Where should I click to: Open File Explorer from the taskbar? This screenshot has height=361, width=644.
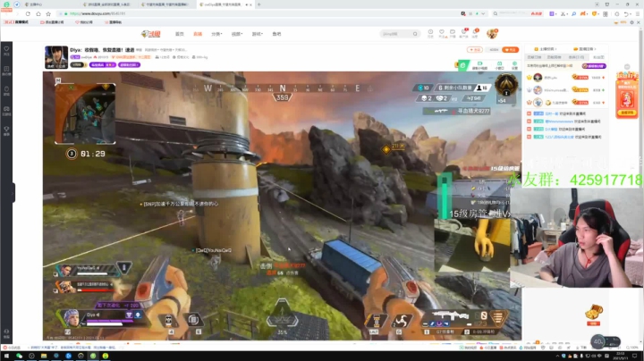coord(44,356)
